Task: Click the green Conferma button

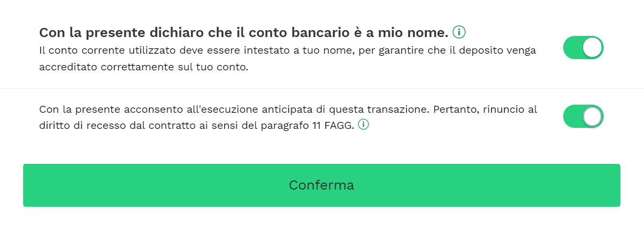Action: click(322, 185)
